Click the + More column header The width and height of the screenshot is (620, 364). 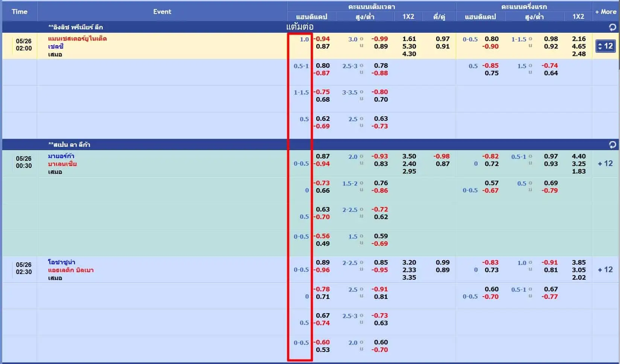tap(605, 12)
